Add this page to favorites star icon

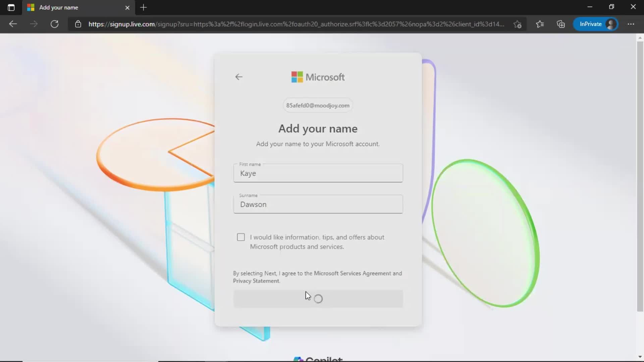pyautogui.click(x=517, y=24)
